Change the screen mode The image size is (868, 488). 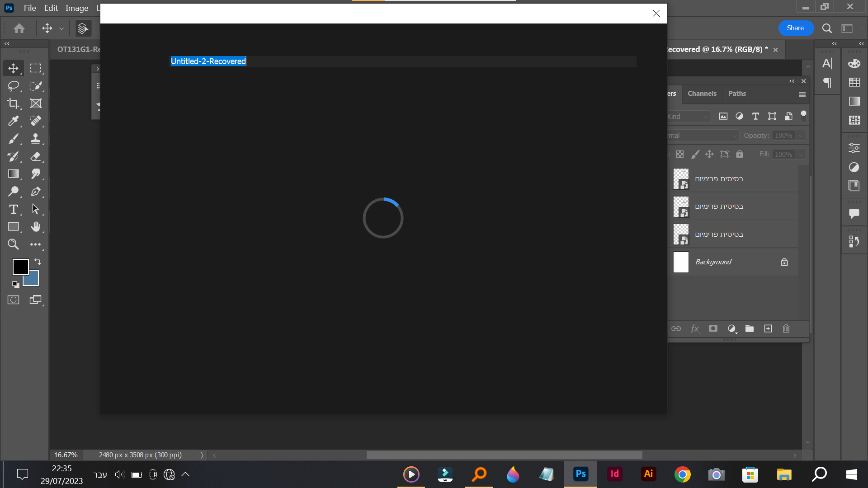click(x=36, y=300)
